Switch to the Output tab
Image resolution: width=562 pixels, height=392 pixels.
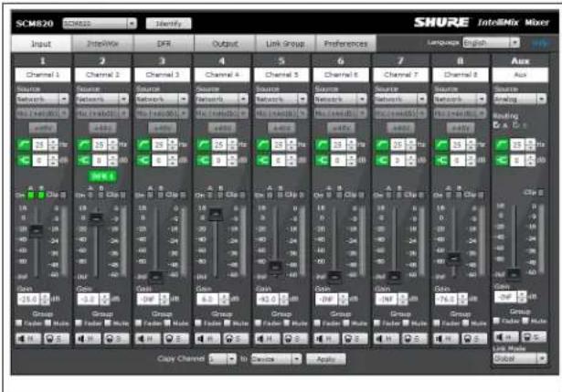point(225,44)
